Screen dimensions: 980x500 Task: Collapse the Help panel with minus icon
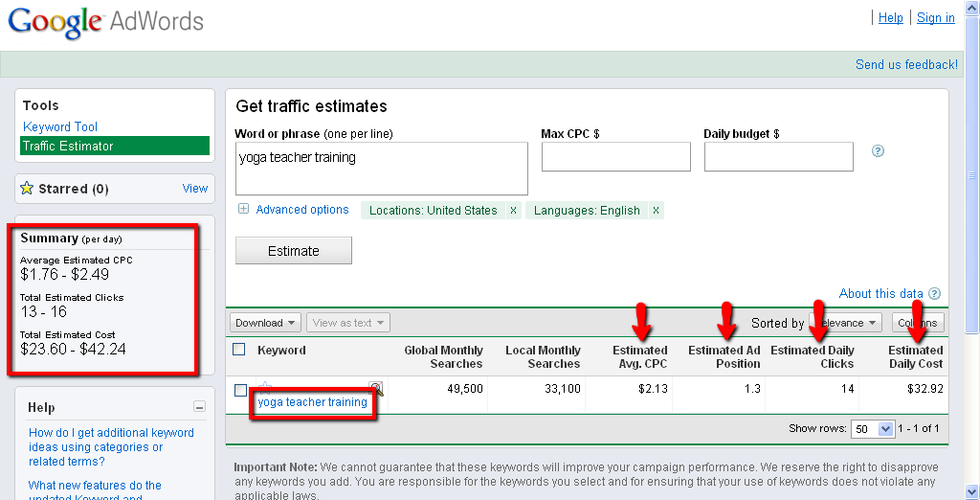(199, 407)
